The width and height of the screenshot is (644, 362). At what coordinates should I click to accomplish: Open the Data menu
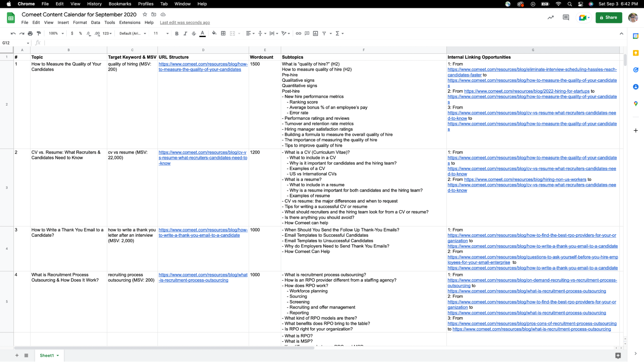click(x=95, y=23)
